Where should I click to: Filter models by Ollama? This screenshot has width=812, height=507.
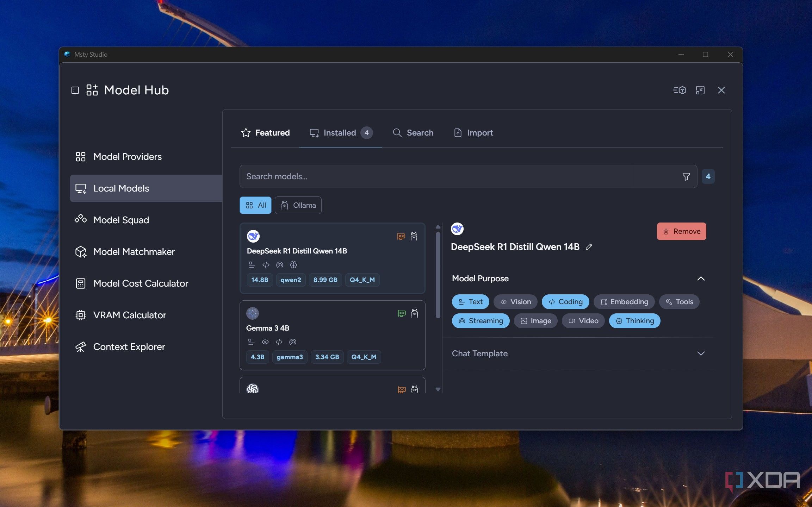point(298,205)
